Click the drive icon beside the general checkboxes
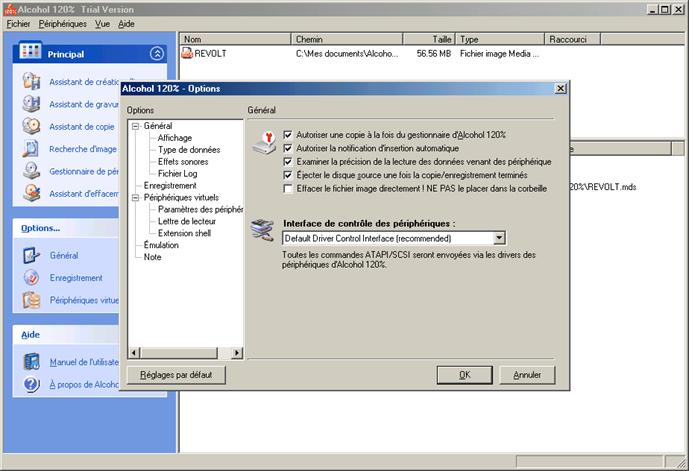 pyautogui.click(x=265, y=143)
